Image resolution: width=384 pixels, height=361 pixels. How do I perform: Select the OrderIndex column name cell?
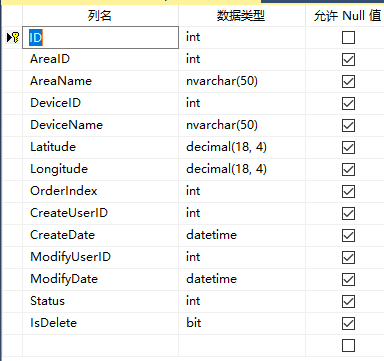point(100,191)
